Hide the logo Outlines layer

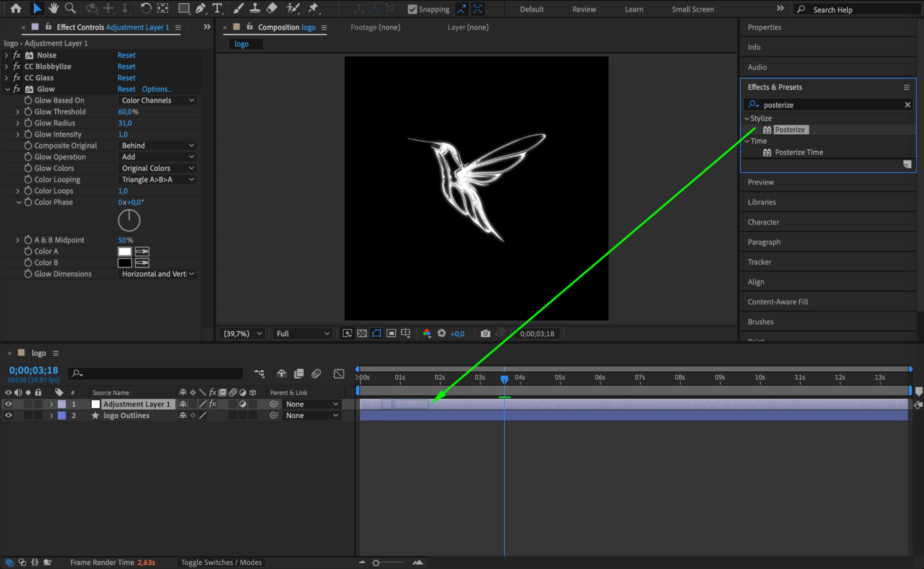(x=8, y=415)
